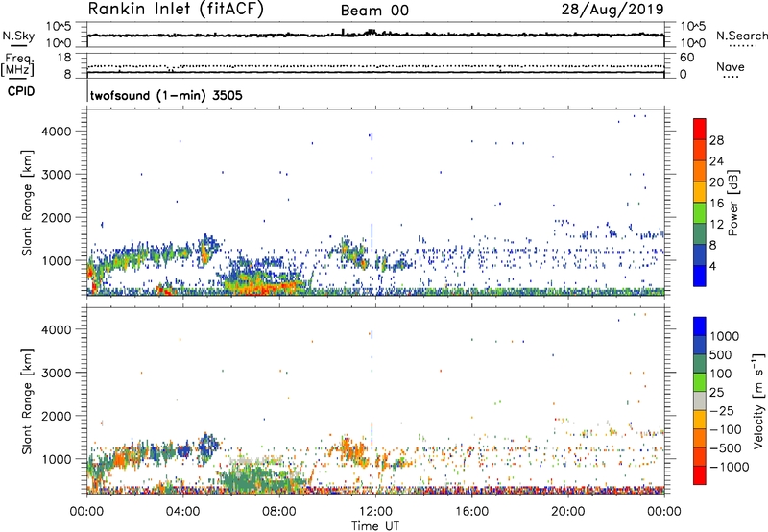Click the "20" label on the Power scale
The width and height of the screenshot is (768, 532).
(x=716, y=182)
